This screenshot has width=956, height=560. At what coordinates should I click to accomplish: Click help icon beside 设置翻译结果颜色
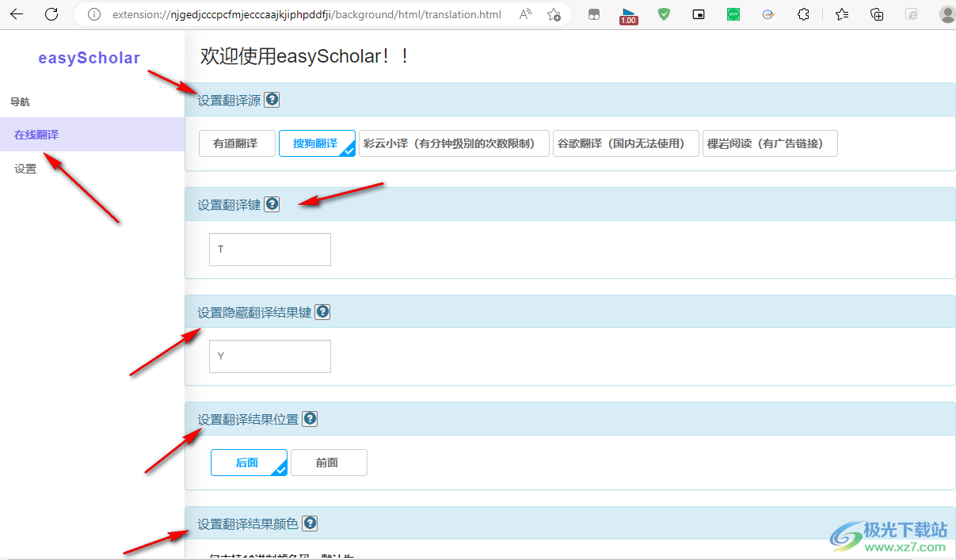point(310,524)
